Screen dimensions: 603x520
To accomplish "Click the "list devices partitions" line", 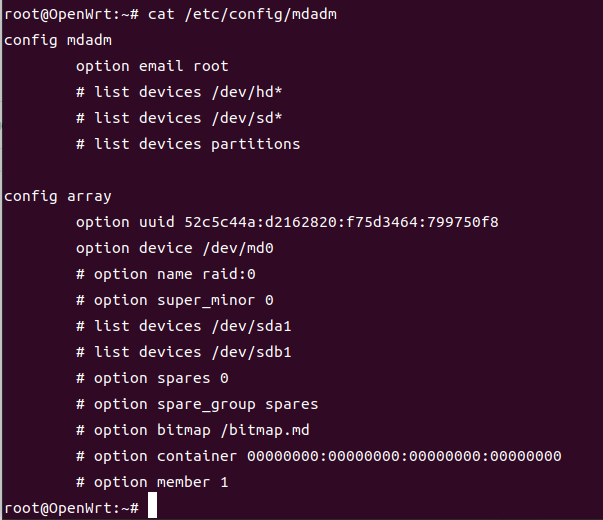I will (x=188, y=144).
